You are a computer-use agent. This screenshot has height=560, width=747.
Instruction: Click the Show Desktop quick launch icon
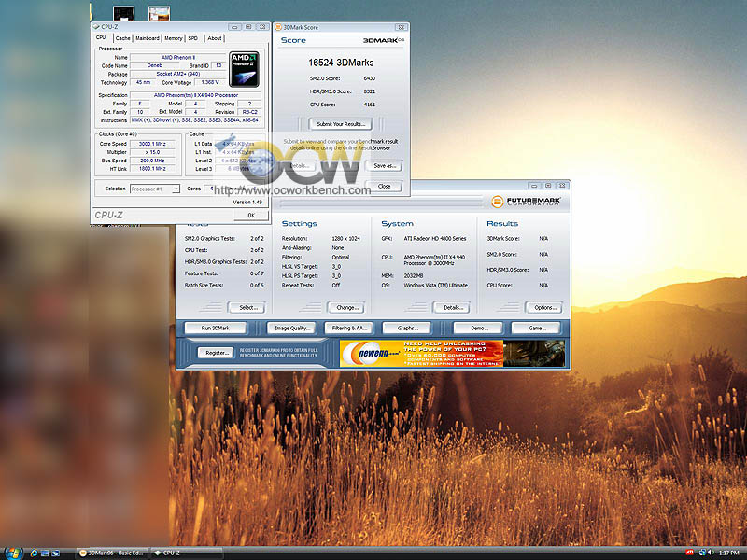point(45,553)
